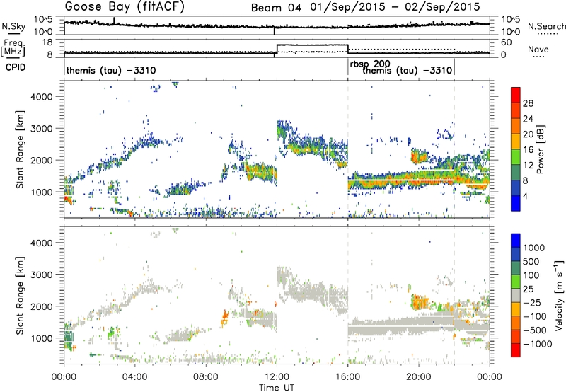Click the "20:00" time tick label

[x=419, y=377]
